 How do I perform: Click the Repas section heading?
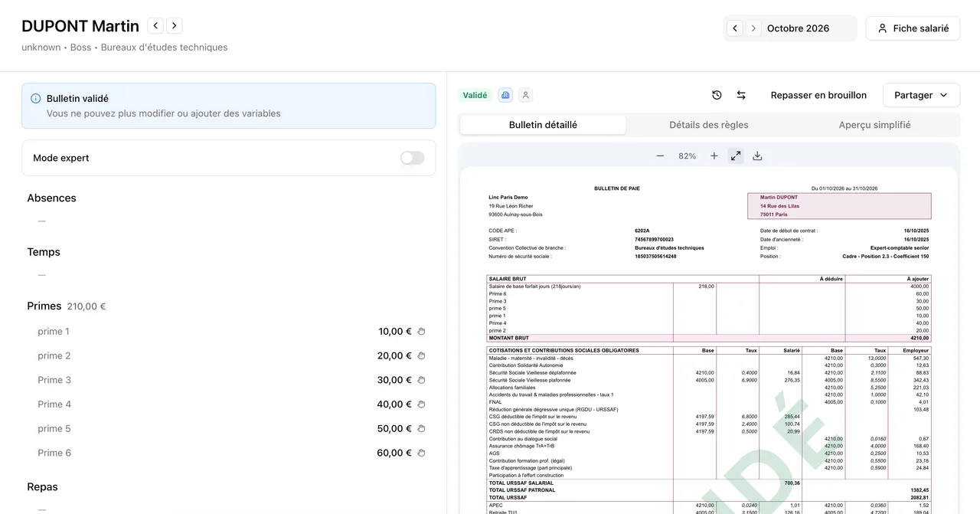(x=42, y=487)
